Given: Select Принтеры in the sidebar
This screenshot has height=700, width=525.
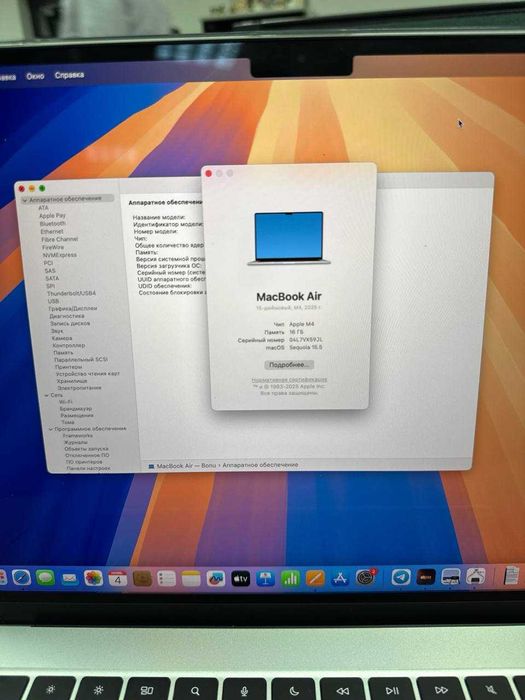Looking at the screenshot, I should [68, 367].
